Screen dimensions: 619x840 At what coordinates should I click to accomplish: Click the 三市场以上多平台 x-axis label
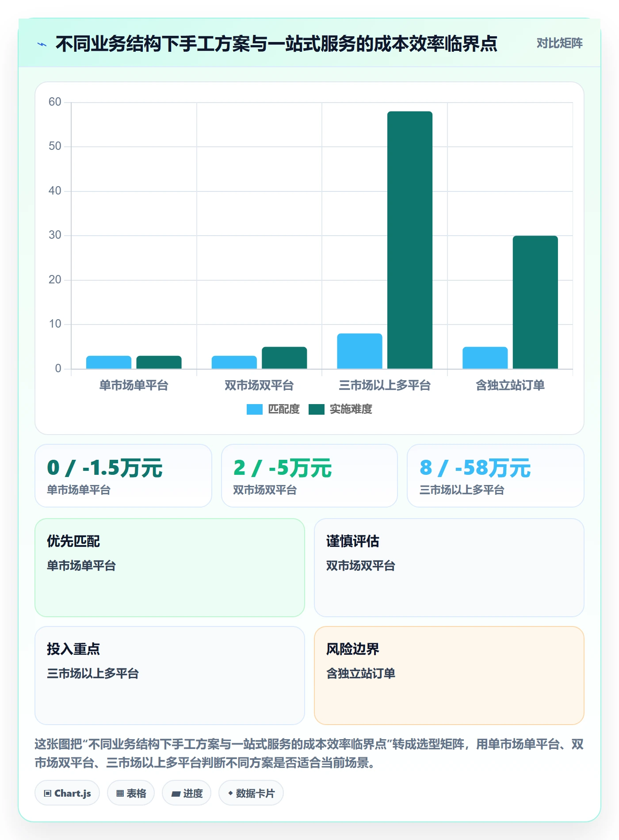click(385, 386)
